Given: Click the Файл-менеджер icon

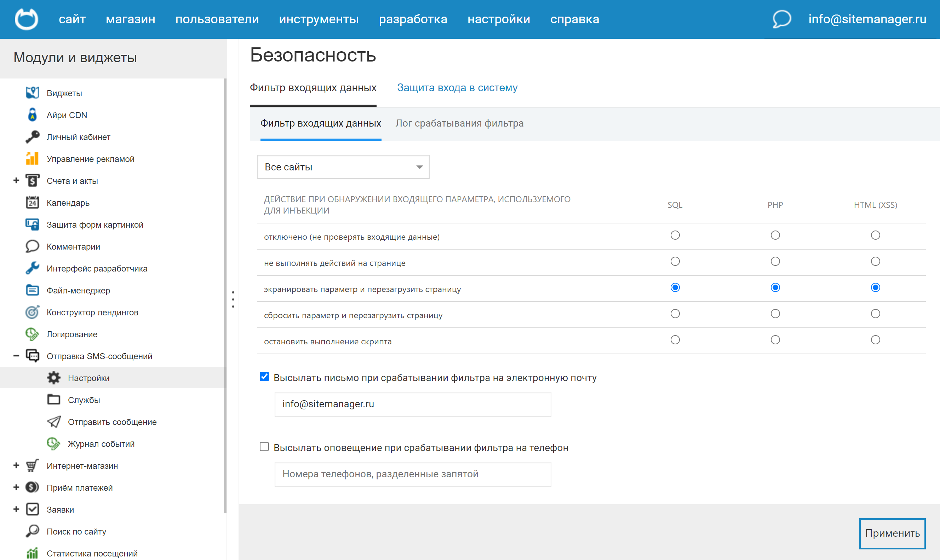Looking at the screenshot, I should coord(33,290).
